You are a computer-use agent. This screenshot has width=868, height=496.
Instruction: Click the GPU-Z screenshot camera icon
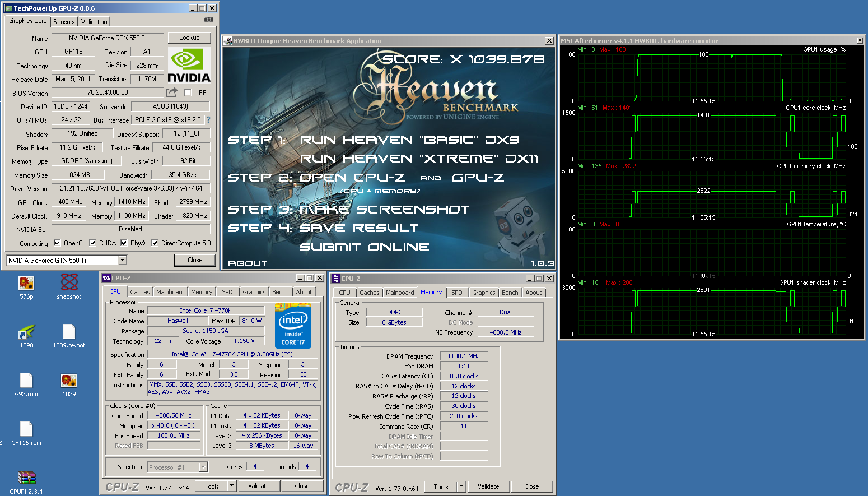coord(209,20)
